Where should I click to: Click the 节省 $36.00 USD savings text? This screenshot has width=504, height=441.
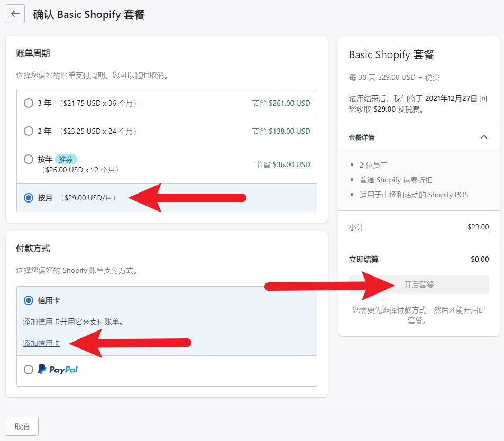[x=283, y=164]
